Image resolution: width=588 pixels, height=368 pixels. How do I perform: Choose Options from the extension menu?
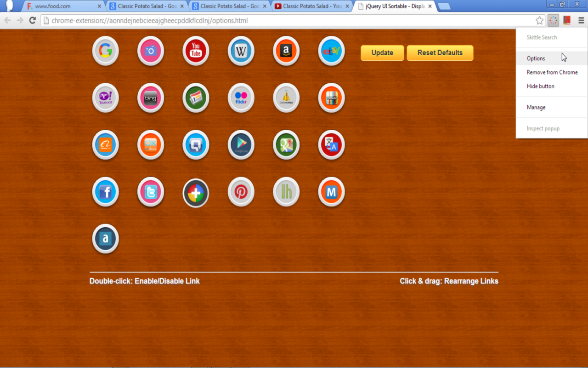535,58
